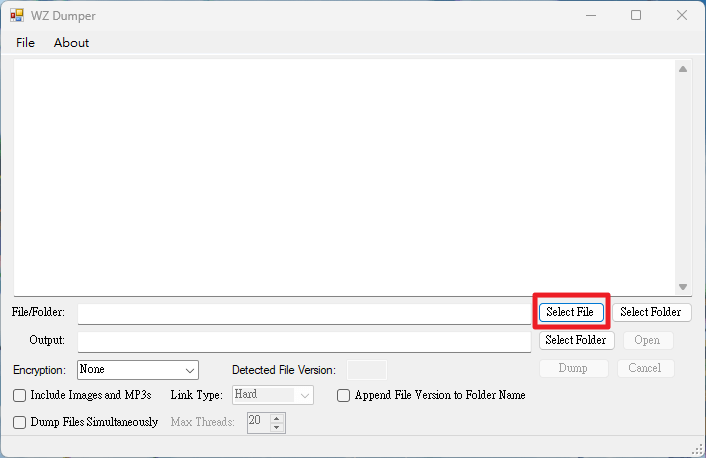
Task: Check Append File Version to Folder Name
Action: [x=344, y=395]
